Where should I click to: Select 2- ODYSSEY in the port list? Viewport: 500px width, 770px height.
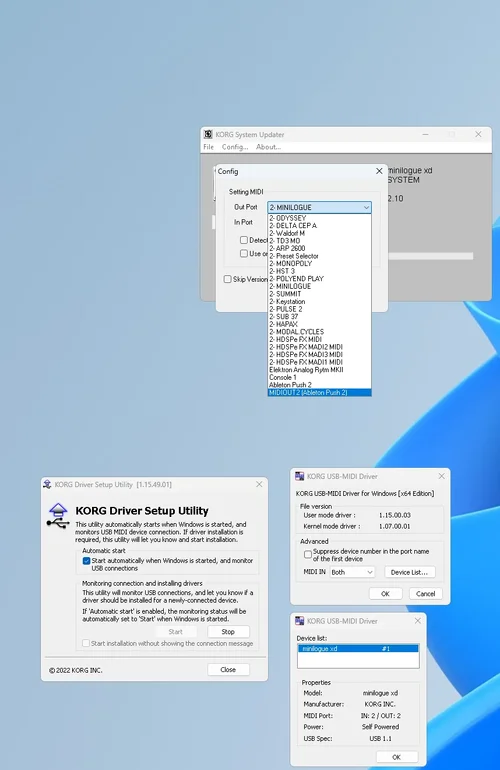coord(319,218)
